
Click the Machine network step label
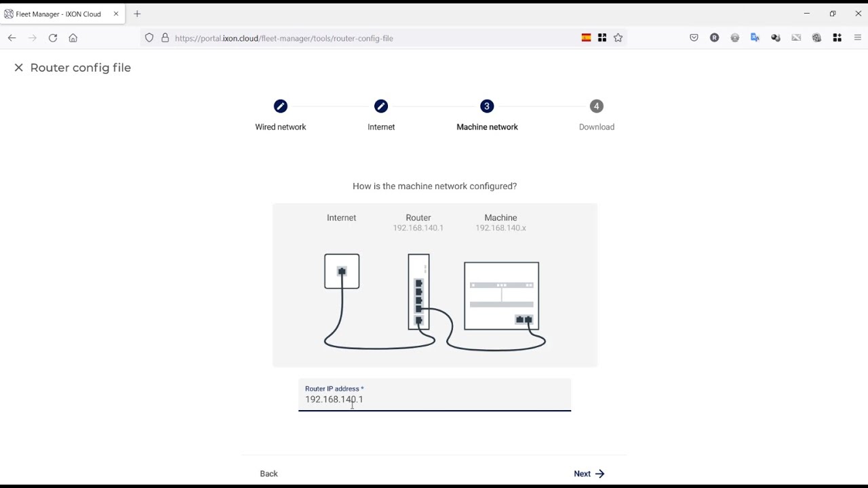[x=487, y=127]
